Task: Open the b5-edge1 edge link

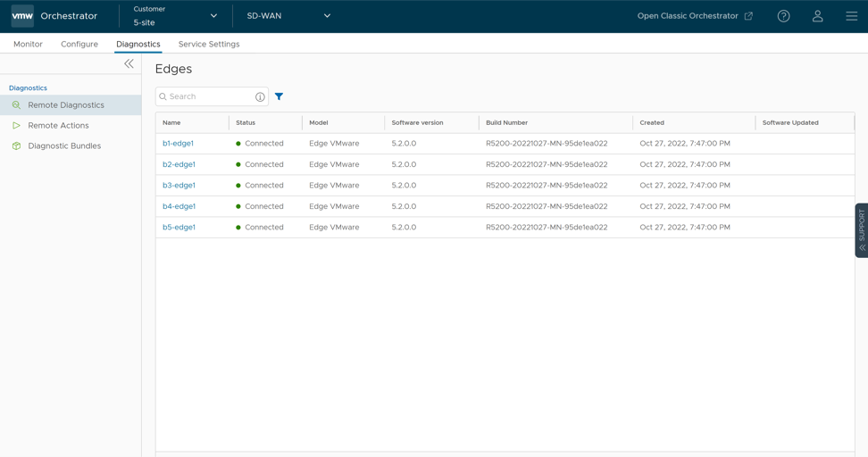Action: (x=179, y=228)
